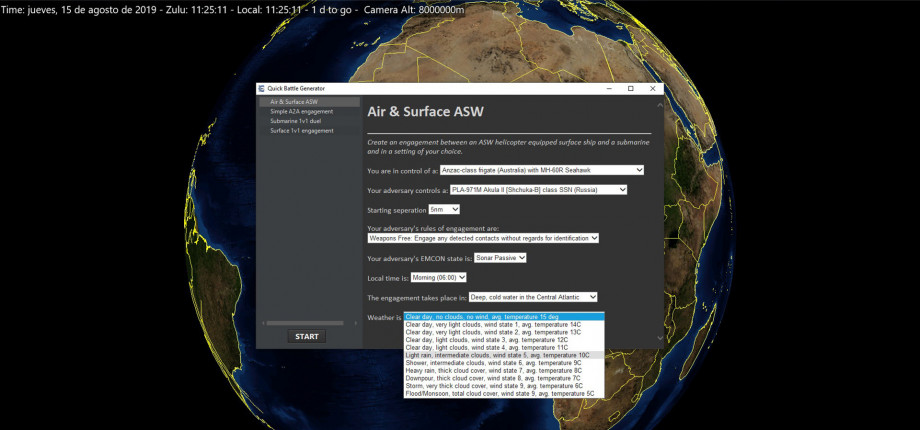Open the adversary unit dropdown

pyautogui.click(x=539, y=190)
